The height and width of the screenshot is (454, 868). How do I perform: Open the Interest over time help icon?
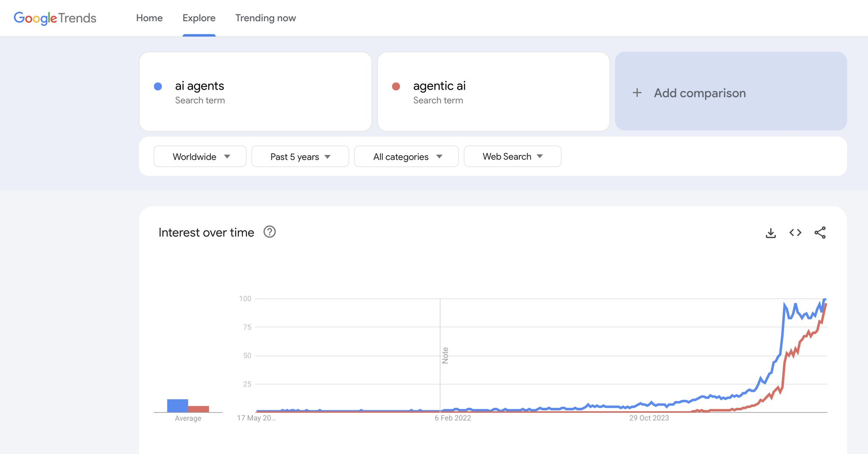(x=270, y=232)
